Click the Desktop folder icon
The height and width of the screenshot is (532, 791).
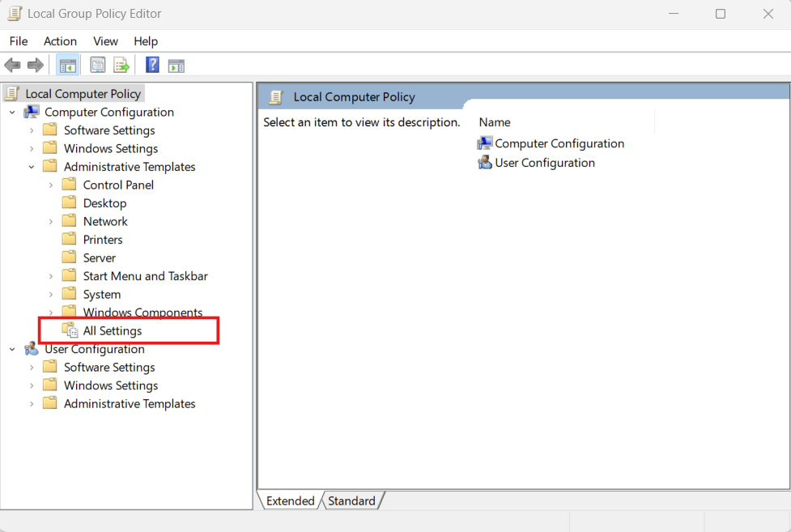point(69,202)
